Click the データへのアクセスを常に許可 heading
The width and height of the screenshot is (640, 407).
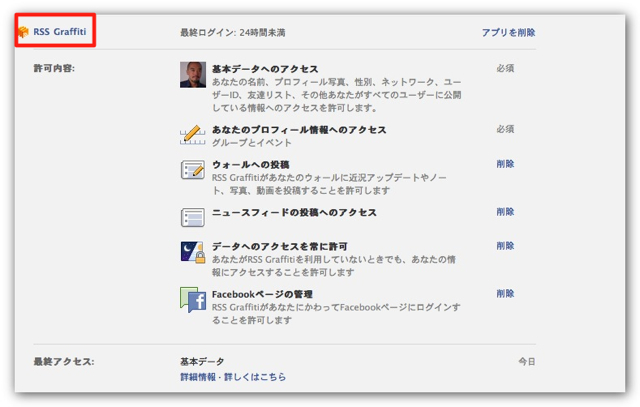click(281, 246)
